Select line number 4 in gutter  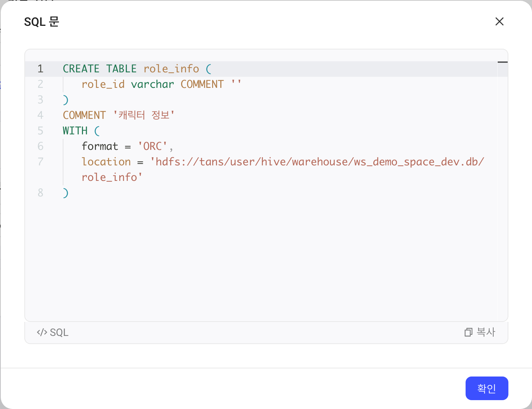(x=41, y=115)
